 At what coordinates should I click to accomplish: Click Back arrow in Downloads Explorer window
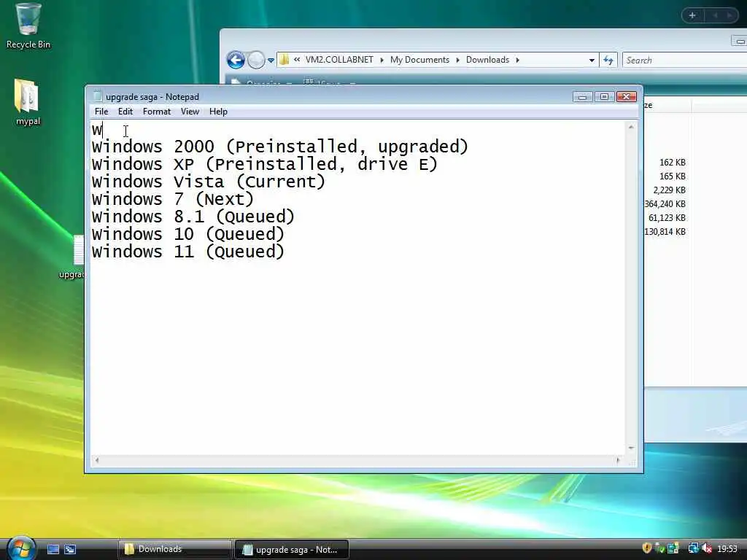(236, 60)
